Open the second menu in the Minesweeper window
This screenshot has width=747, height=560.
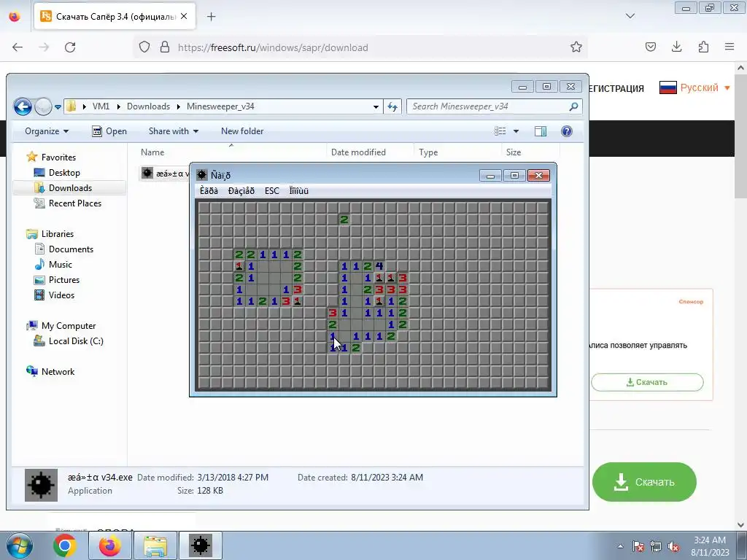[241, 191]
